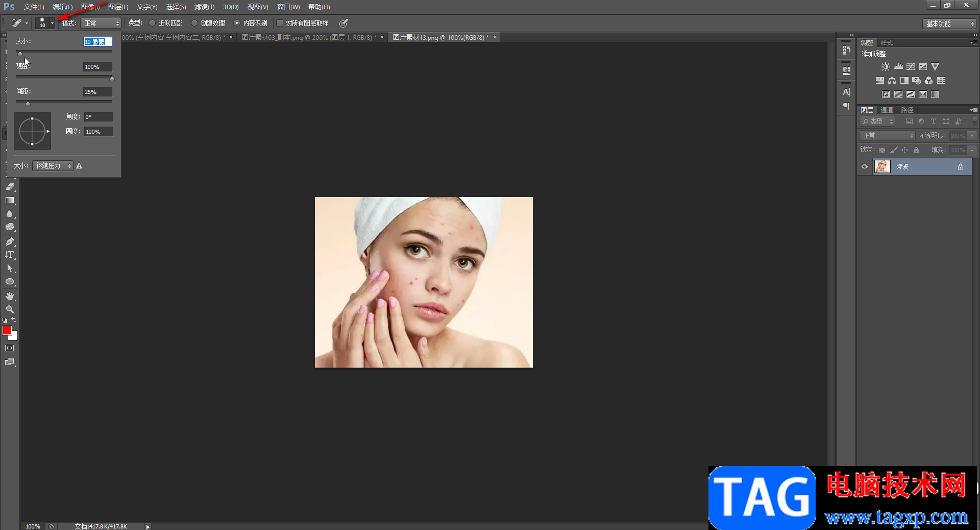Open the 基本功能 workspace dropdown
This screenshot has height=530, width=980.
pos(949,23)
